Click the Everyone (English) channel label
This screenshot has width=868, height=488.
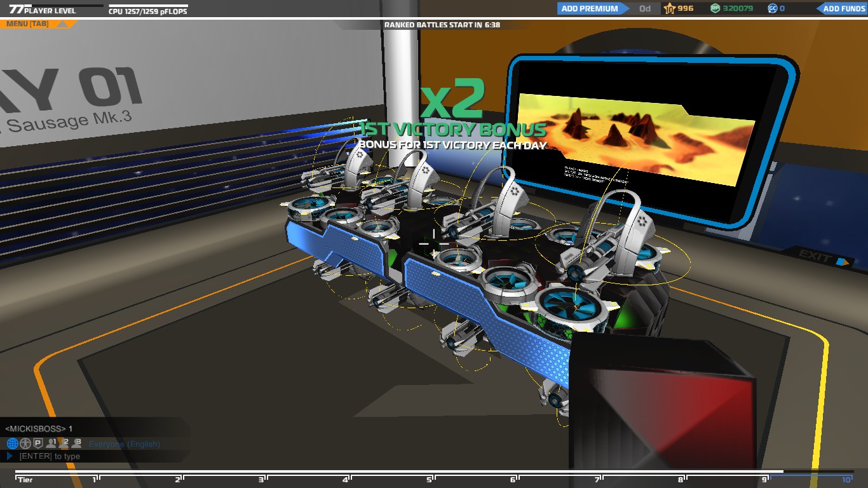(x=125, y=444)
